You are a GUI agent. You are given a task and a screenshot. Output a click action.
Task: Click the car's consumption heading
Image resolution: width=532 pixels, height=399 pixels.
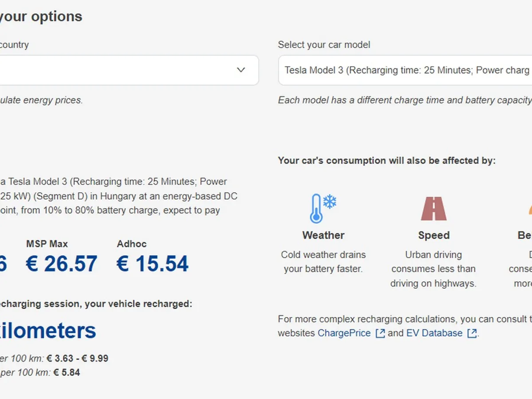(x=387, y=160)
